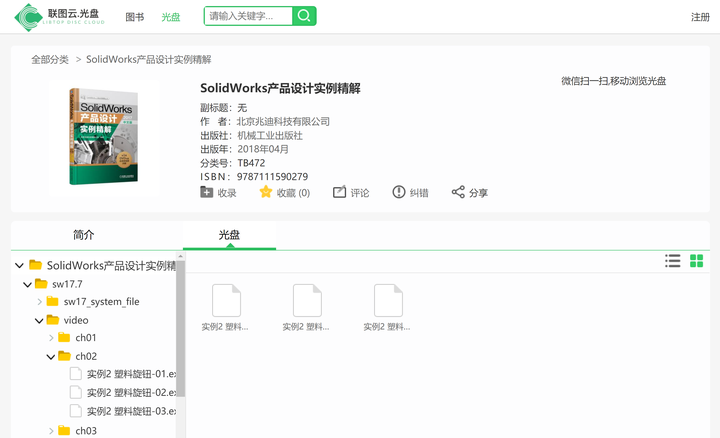This screenshot has height=438, width=720.
Task: Expand the ch03 folder arrow
Action: pos(51,431)
